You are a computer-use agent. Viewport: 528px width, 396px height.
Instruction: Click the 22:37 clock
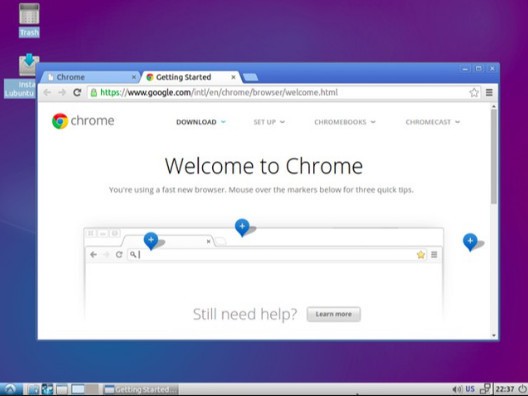[x=505, y=390]
